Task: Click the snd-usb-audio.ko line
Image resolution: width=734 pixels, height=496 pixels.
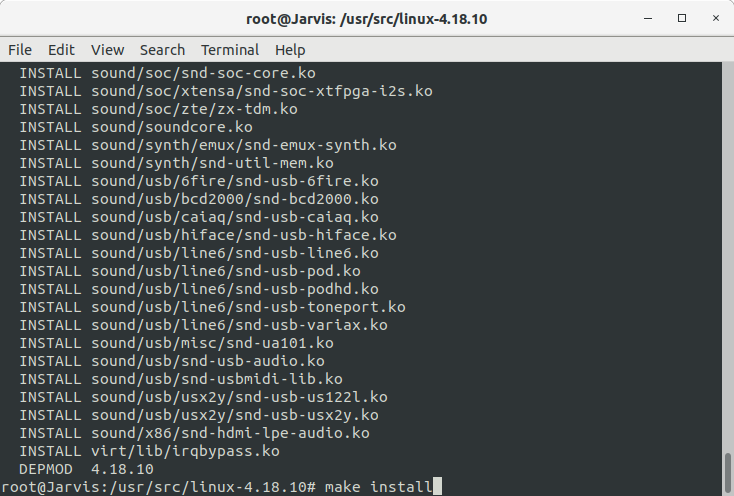Action: [172, 362]
